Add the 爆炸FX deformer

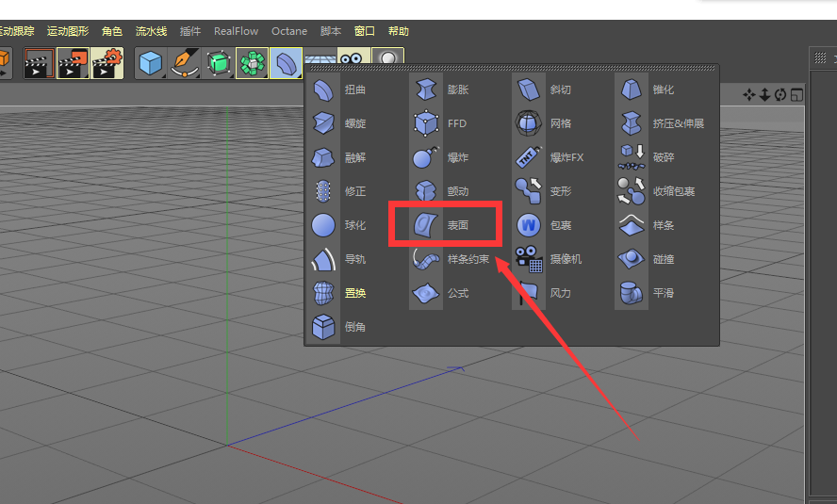550,157
